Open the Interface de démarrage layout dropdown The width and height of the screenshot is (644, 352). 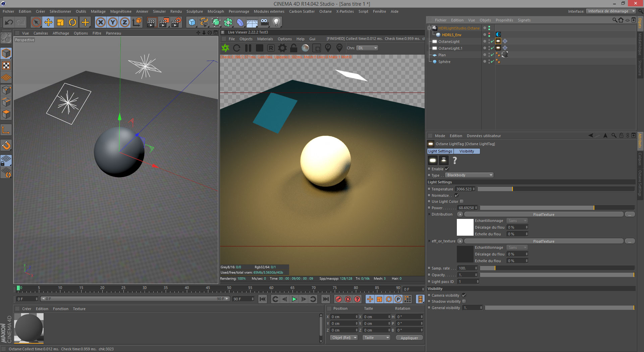click(611, 11)
